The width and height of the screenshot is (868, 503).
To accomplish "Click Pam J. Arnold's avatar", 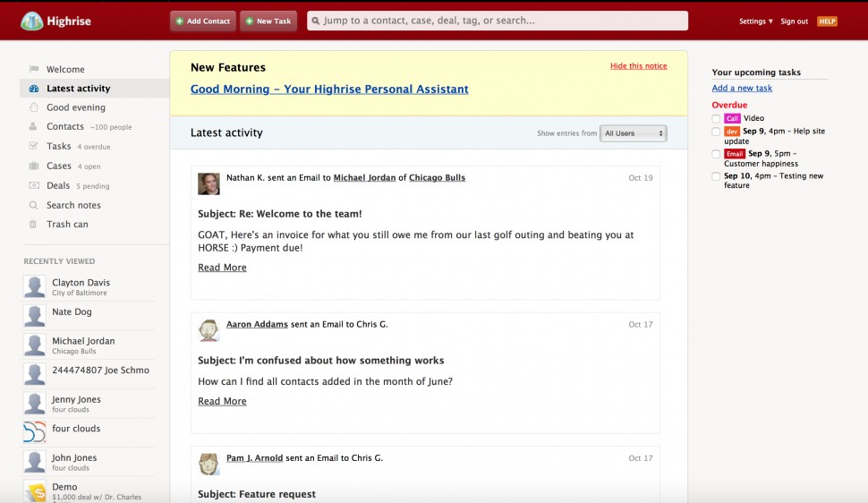I will click(x=208, y=464).
